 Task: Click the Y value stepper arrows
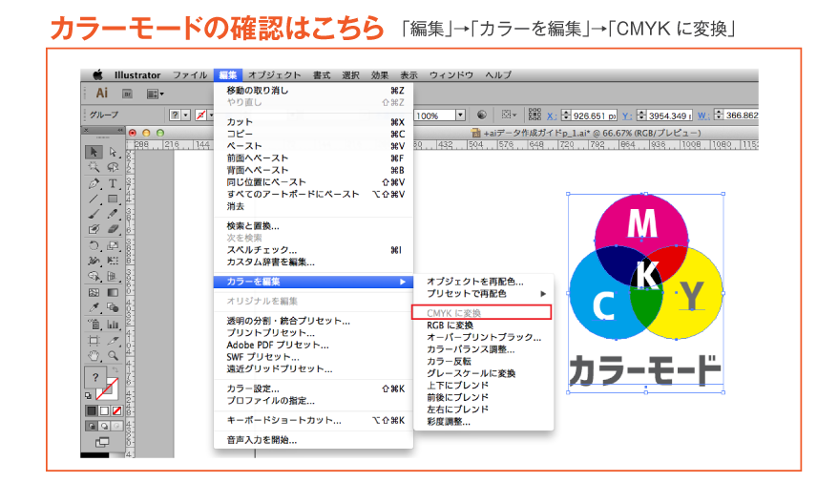tap(641, 115)
